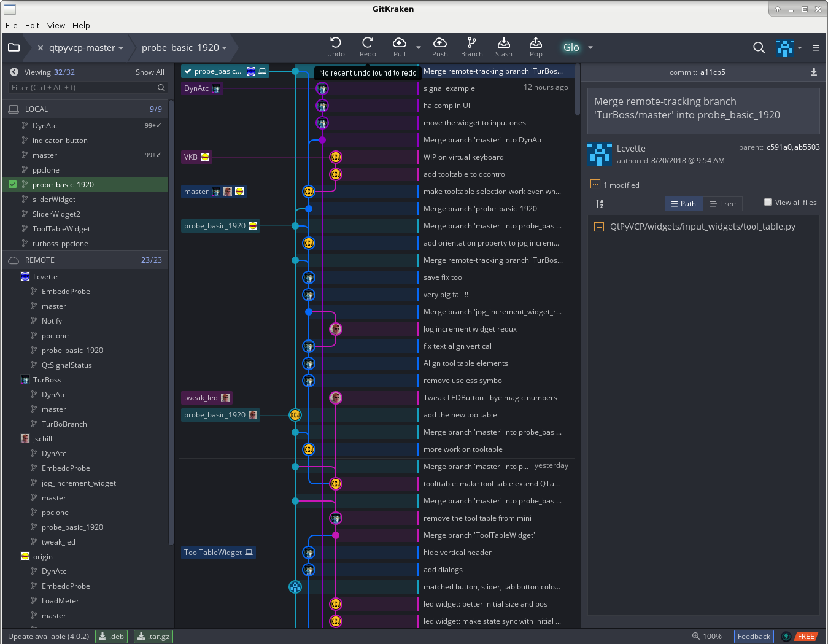The width and height of the screenshot is (828, 644).
Task: Open the View menu
Action: click(56, 25)
